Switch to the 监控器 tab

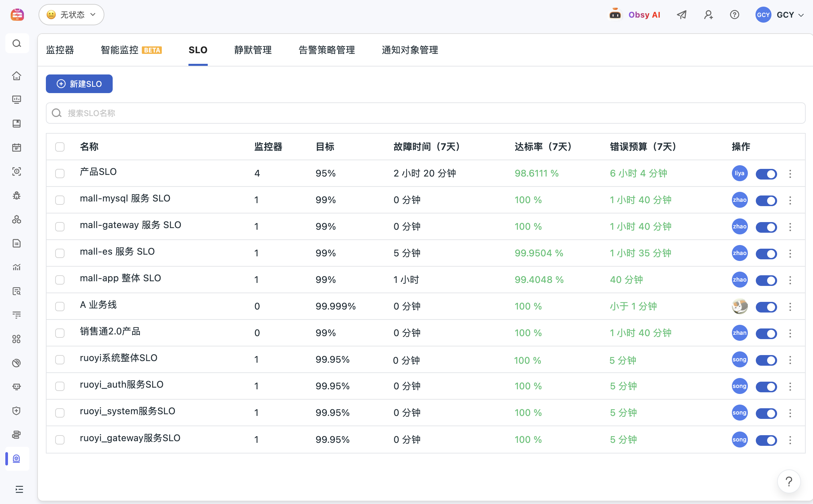click(60, 50)
